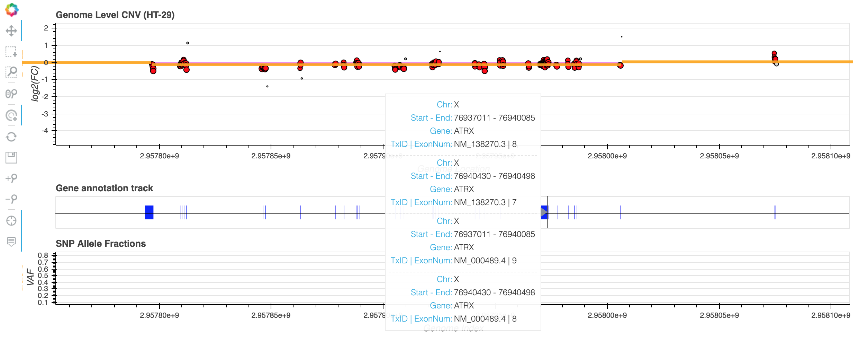The width and height of the screenshot is (868, 341).
Task: Enable the Box Zoom tool
Action: pos(11,72)
